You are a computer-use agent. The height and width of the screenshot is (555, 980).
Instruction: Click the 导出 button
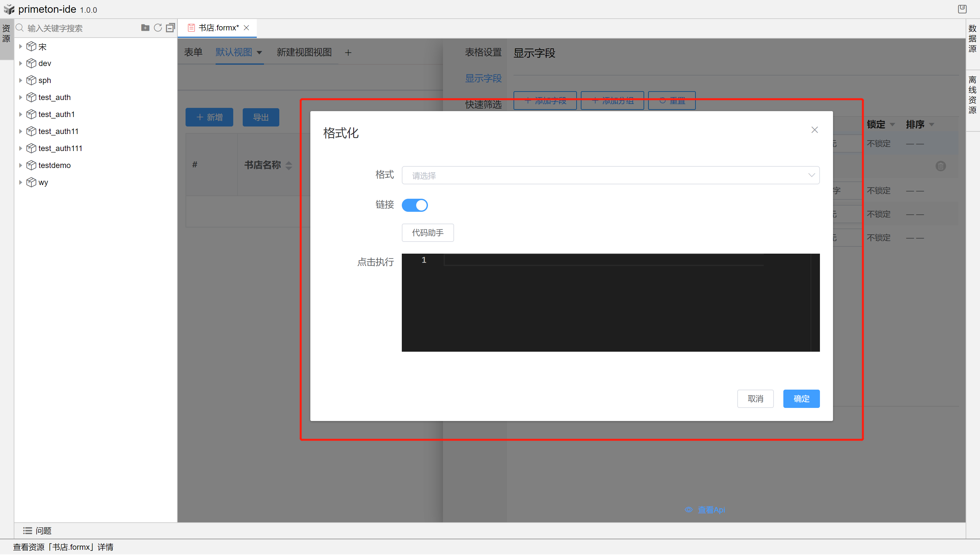(x=261, y=117)
